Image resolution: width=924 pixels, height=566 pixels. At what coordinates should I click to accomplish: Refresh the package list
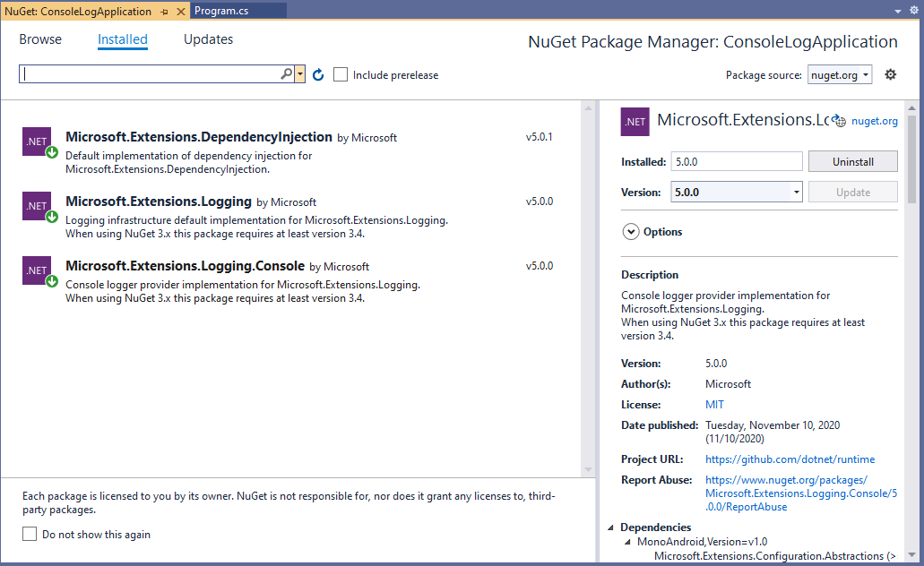pos(318,75)
